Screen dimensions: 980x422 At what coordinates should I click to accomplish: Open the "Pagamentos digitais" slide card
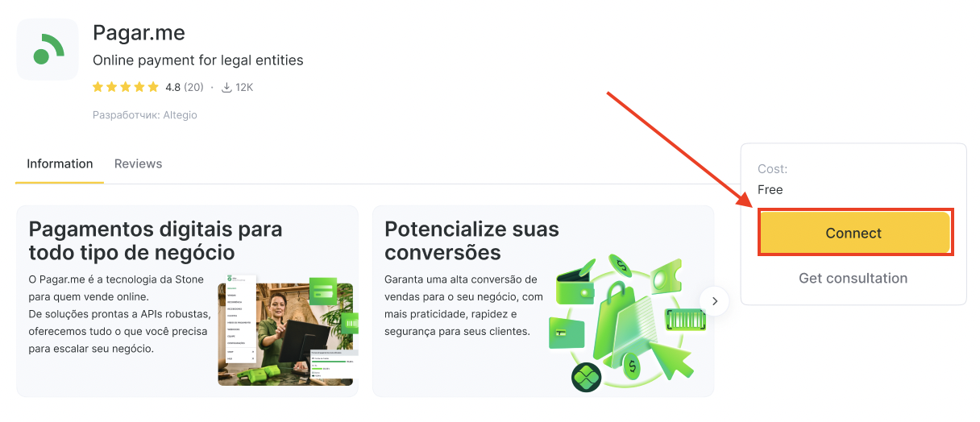tap(188, 301)
